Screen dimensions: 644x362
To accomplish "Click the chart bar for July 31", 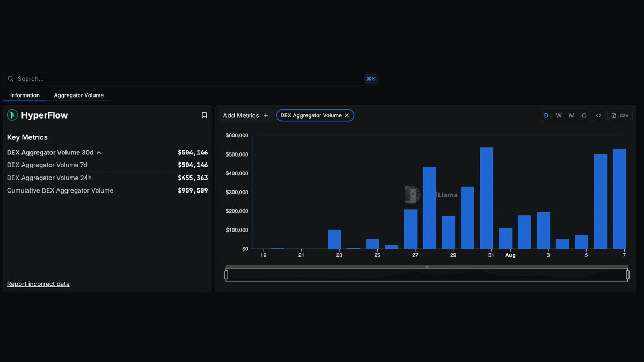I will 486,198.
